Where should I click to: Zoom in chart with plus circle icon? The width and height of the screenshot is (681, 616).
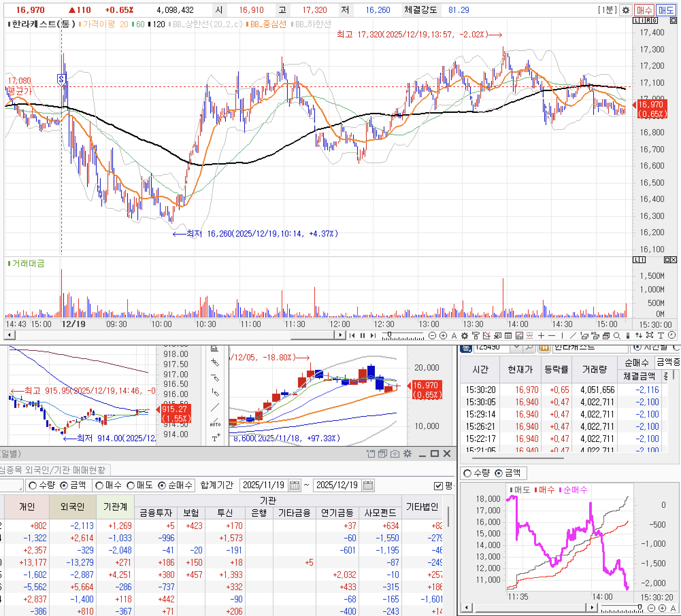pyautogui.click(x=443, y=336)
